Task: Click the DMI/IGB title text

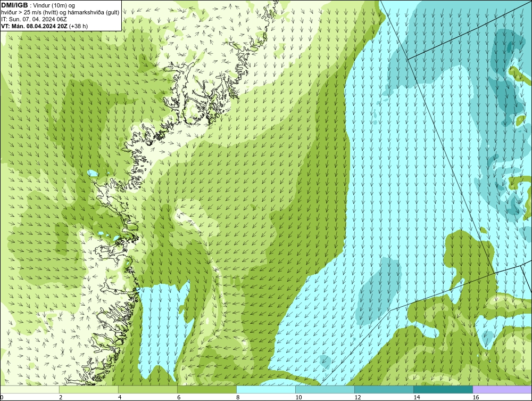Action: coord(14,5)
